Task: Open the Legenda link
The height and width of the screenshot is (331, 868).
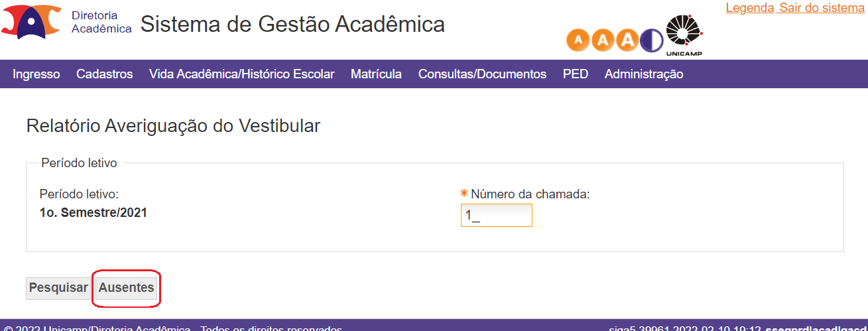Action: point(750,8)
